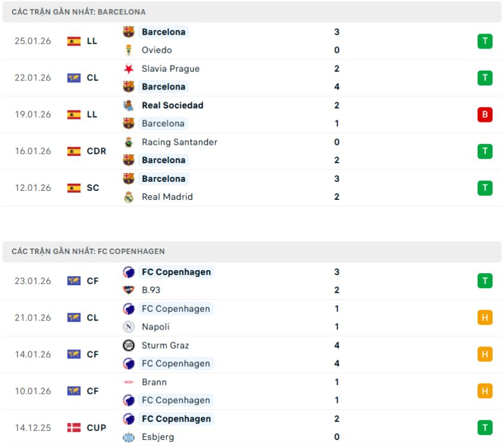Click the orange H badge for Napoli match
The image size is (504, 446).
(x=485, y=318)
